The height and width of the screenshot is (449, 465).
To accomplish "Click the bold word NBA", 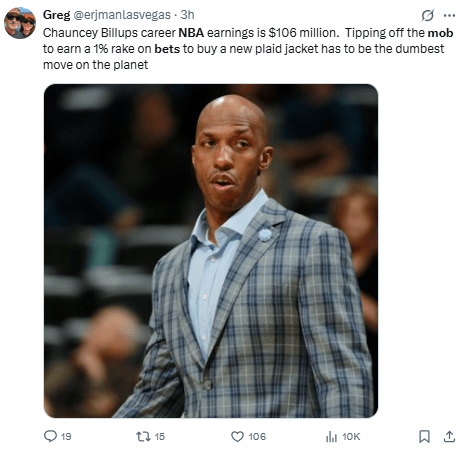I will pos(191,33).
